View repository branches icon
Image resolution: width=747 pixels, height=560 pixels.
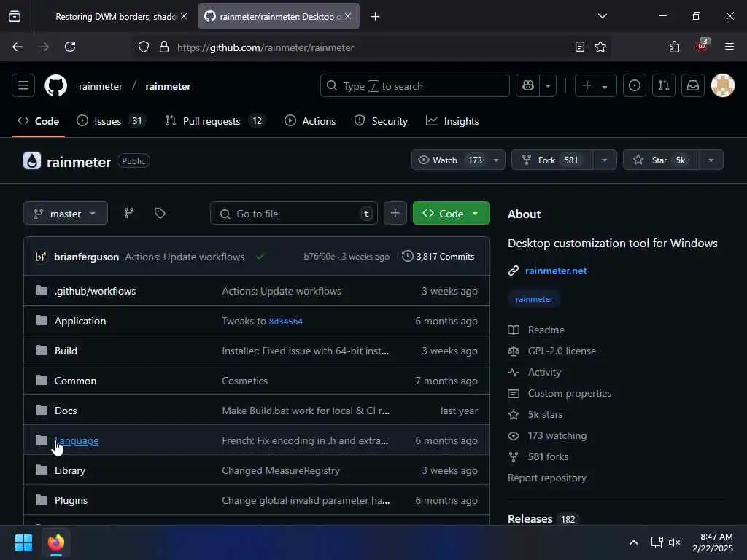click(x=128, y=214)
